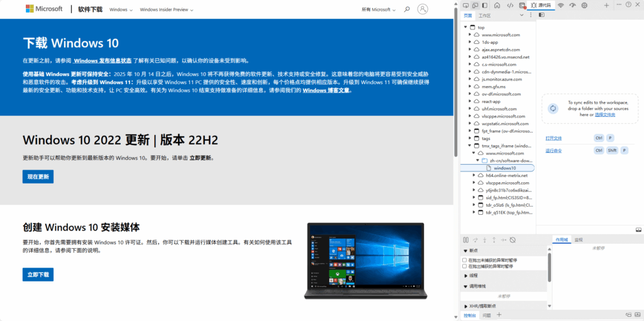Click the 立即下载 button
Screen dimensions: 644x321
pos(38,275)
